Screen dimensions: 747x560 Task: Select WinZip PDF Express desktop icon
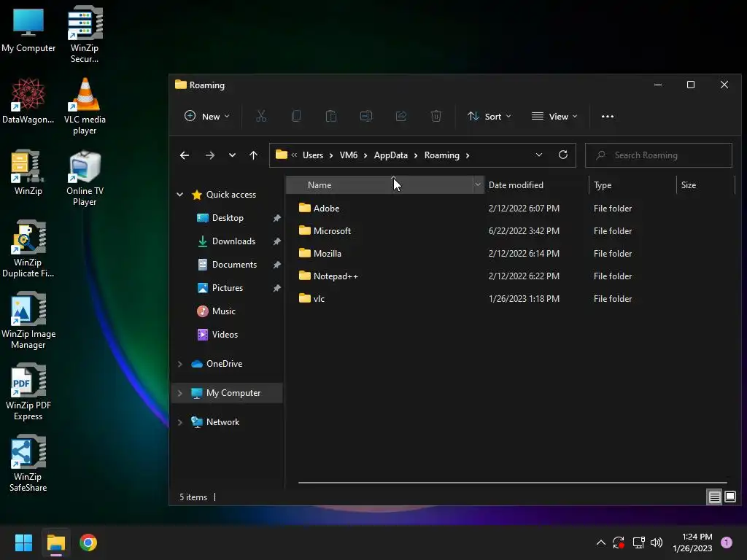click(28, 392)
